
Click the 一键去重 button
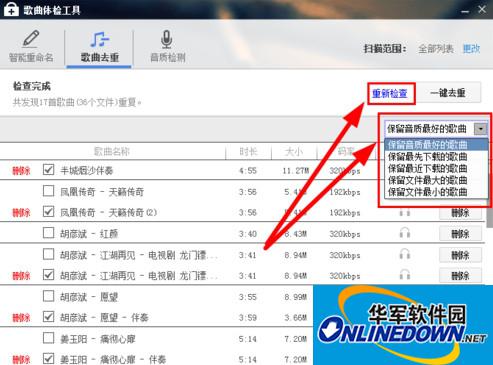point(448,93)
